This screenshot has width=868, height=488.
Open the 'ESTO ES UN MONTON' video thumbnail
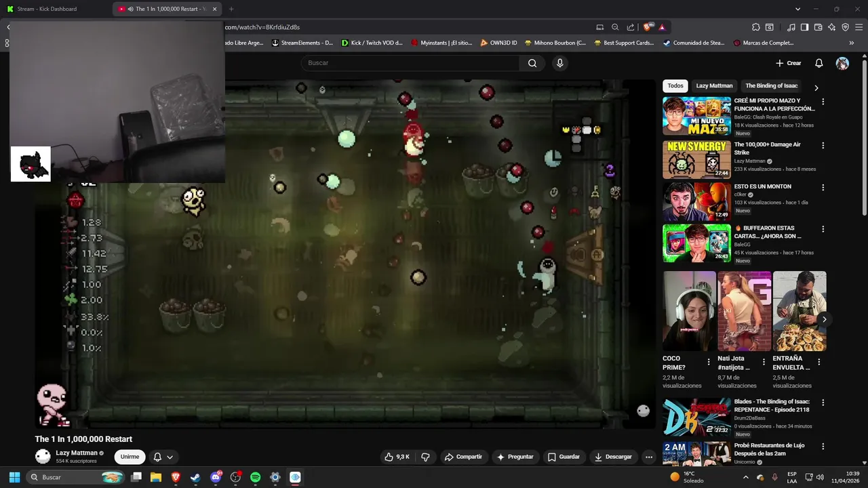(696, 201)
